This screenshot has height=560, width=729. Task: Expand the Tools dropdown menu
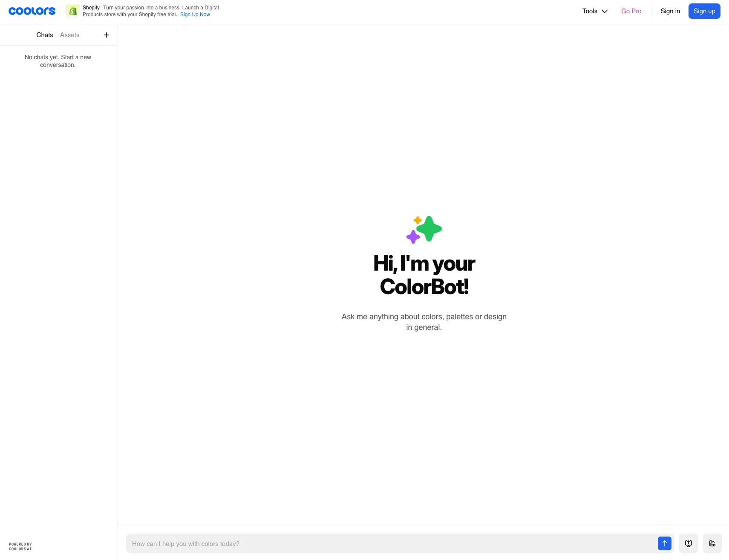595,11
